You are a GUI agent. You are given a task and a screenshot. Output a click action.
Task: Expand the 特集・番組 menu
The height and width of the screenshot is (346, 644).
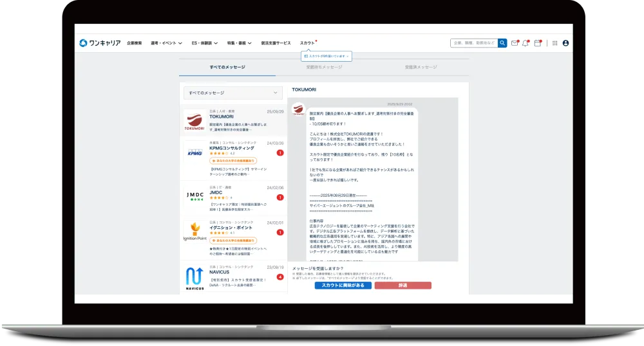point(239,43)
